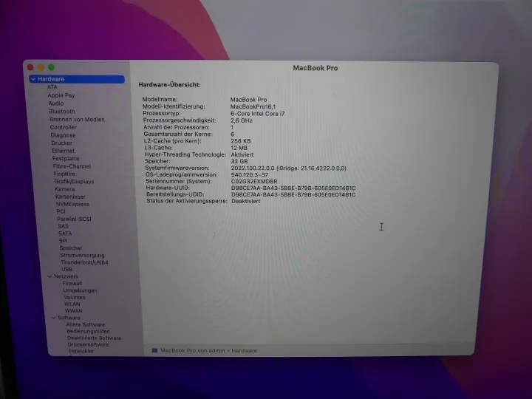
Task: Click the '540.120.3~37' loader version
Action: (250, 174)
